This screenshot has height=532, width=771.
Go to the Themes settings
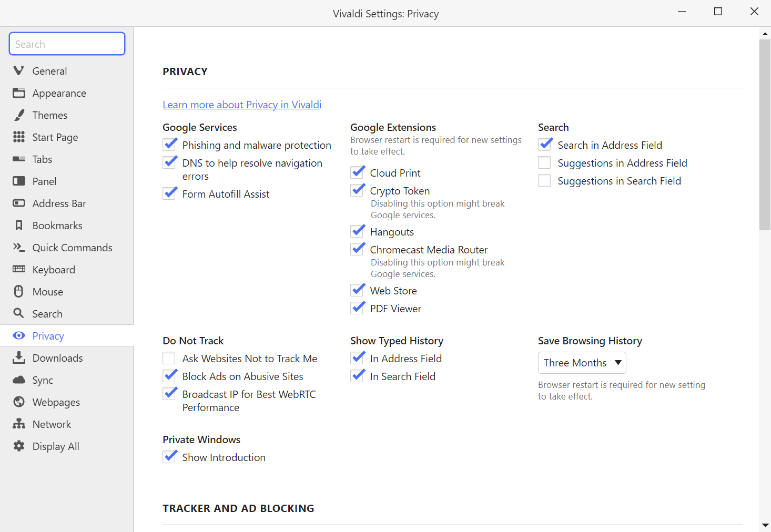pyautogui.click(x=67, y=115)
